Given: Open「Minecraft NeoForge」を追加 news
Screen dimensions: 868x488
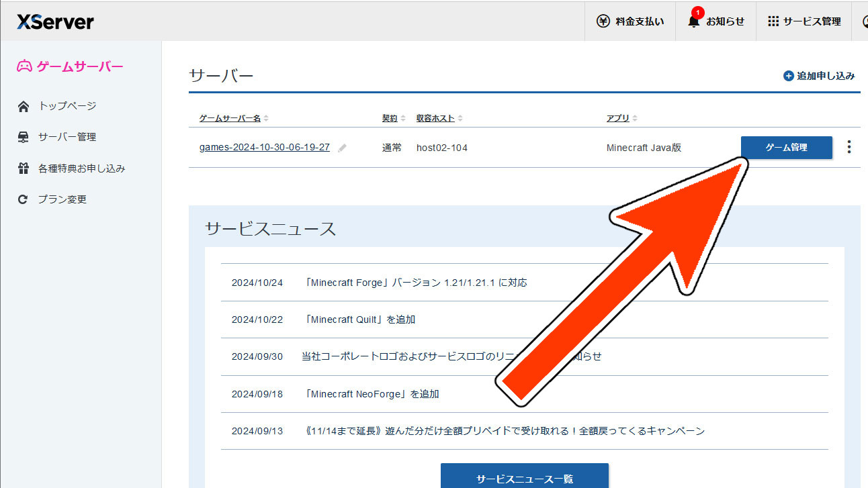Looking at the screenshot, I should [x=371, y=394].
